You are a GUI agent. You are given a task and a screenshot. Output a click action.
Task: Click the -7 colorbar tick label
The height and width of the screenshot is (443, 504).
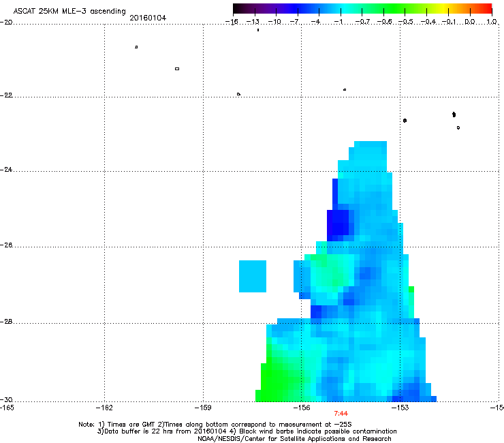point(295,22)
